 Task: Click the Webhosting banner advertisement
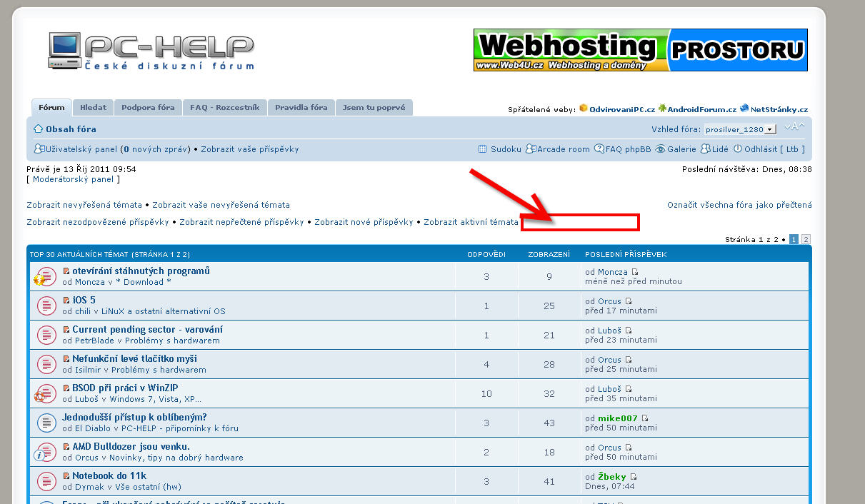640,50
